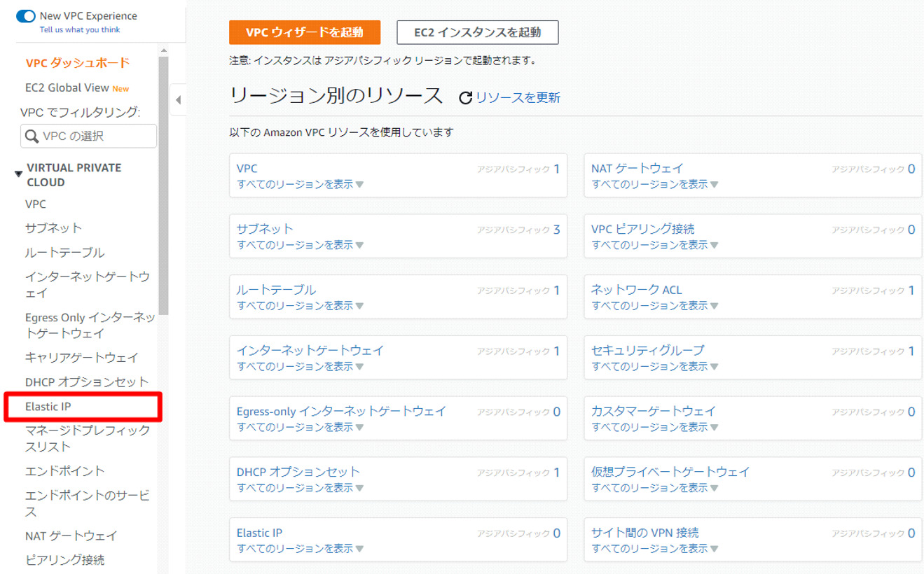Click the リソースを更新 link
The width and height of the screenshot is (924, 574).
[x=518, y=98]
